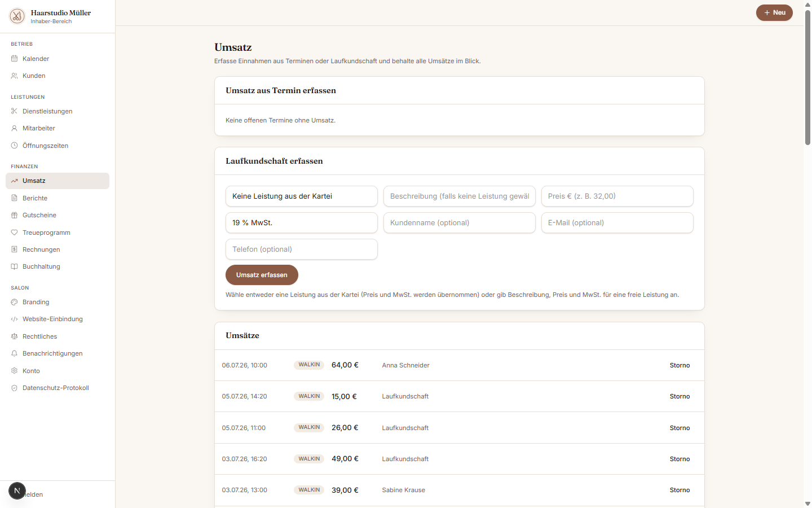Click the Dienstleistungen scissors icon
The width and height of the screenshot is (812, 508).
(15, 111)
